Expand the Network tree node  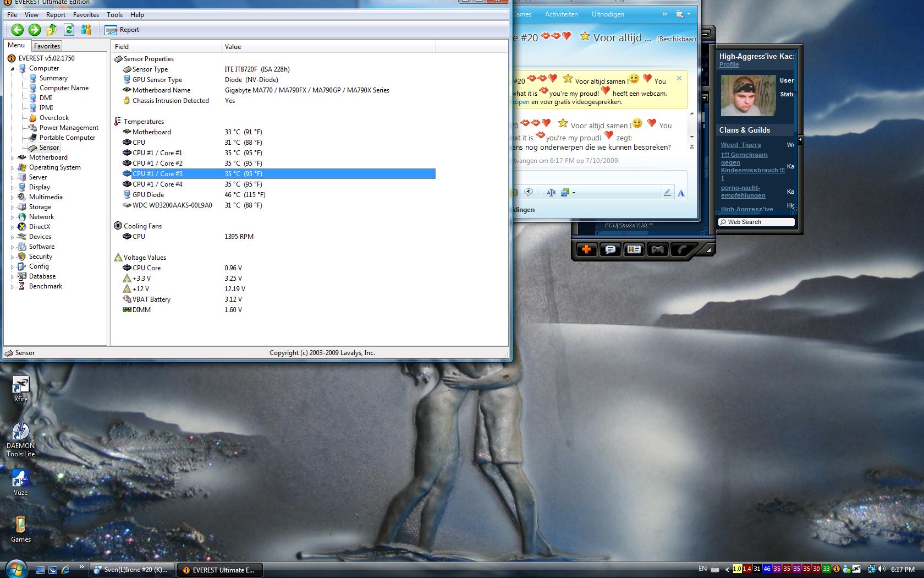[13, 217]
